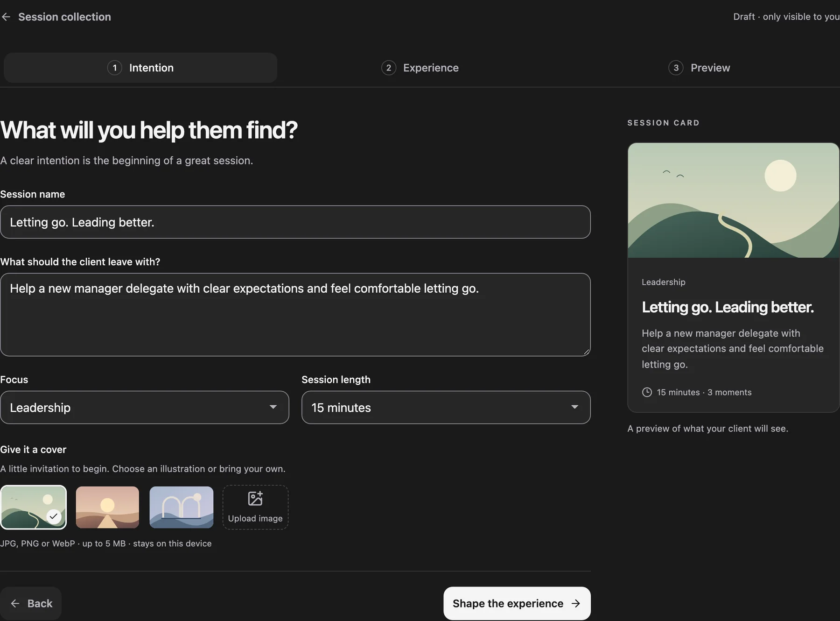Click the client leave with textarea
840x621 pixels.
(295, 315)
